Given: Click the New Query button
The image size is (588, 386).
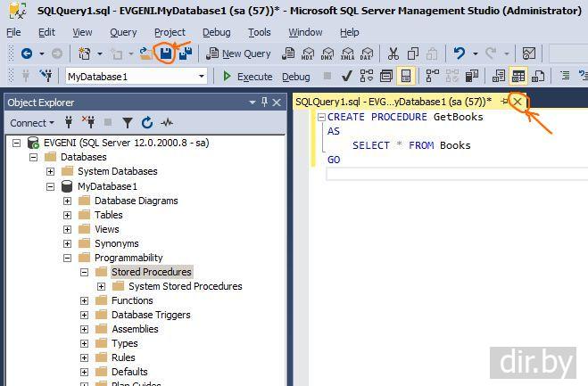Looking at the screenshot, I should [238, 54].
